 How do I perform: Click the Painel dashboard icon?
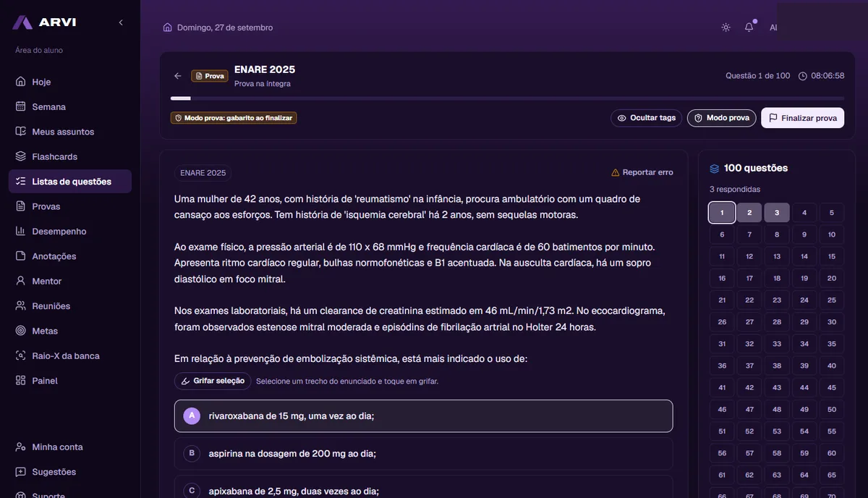[21, 381]
